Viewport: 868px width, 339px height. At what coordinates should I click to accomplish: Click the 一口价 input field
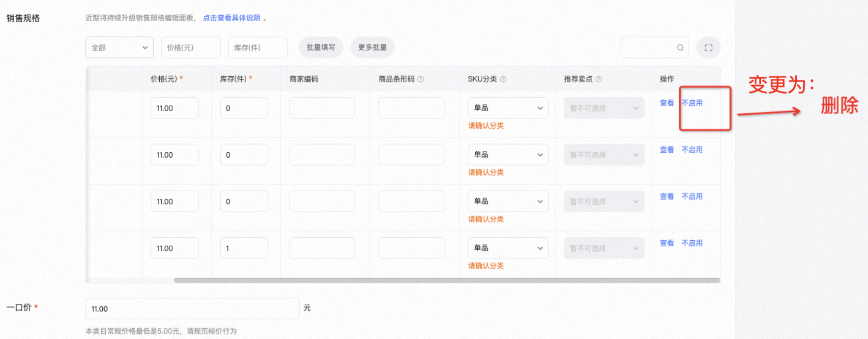(x=193, y=309)
